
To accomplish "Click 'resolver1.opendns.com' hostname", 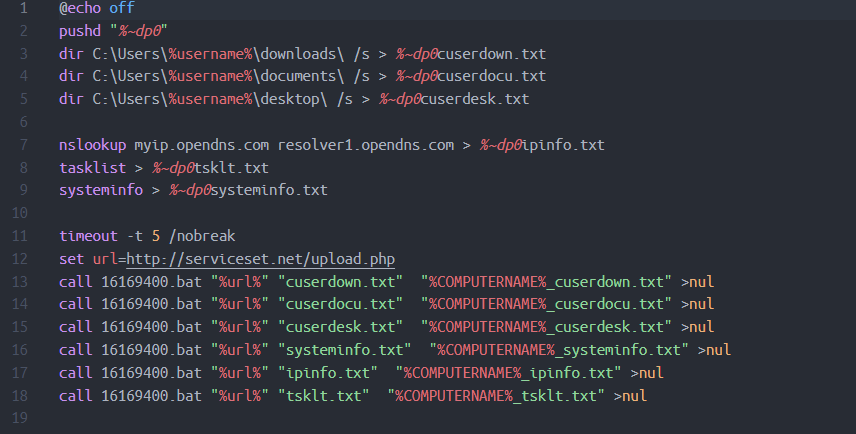I will [x=366, y=145].
